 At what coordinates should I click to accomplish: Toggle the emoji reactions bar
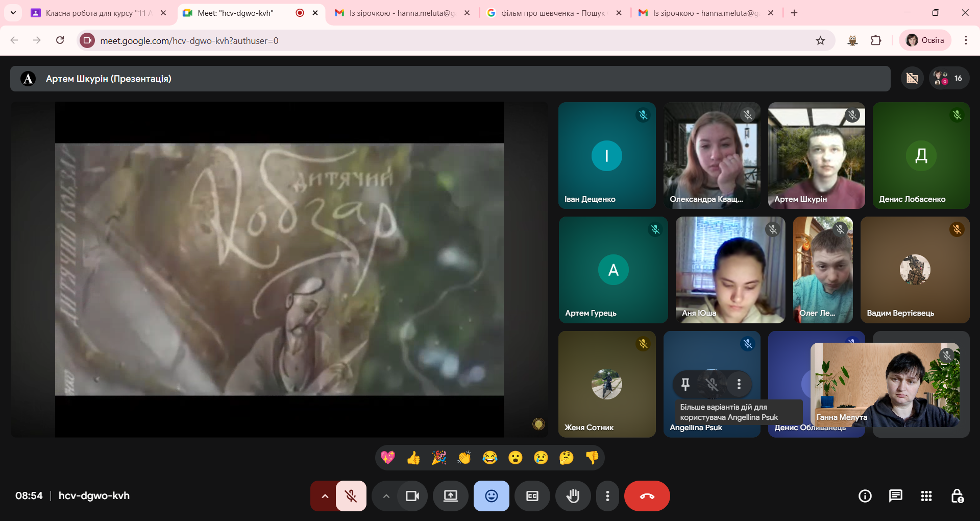tap(492, 496)
